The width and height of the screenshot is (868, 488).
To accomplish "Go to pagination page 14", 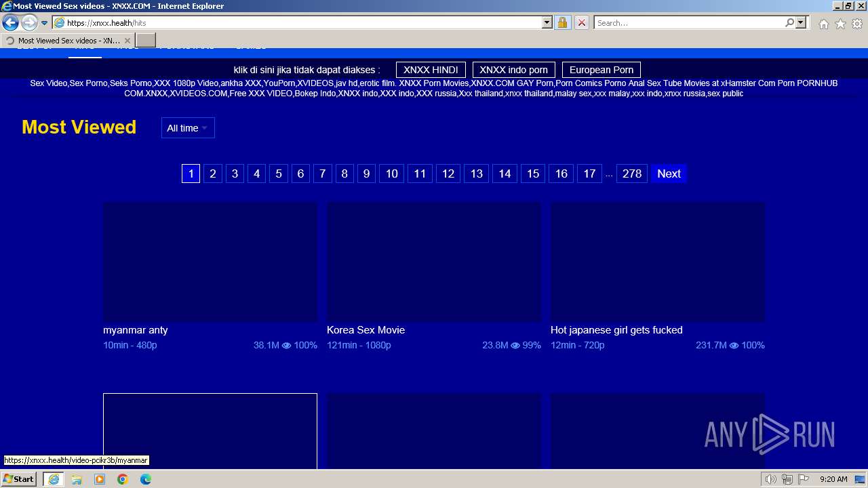I will click(x=505, y=174).
